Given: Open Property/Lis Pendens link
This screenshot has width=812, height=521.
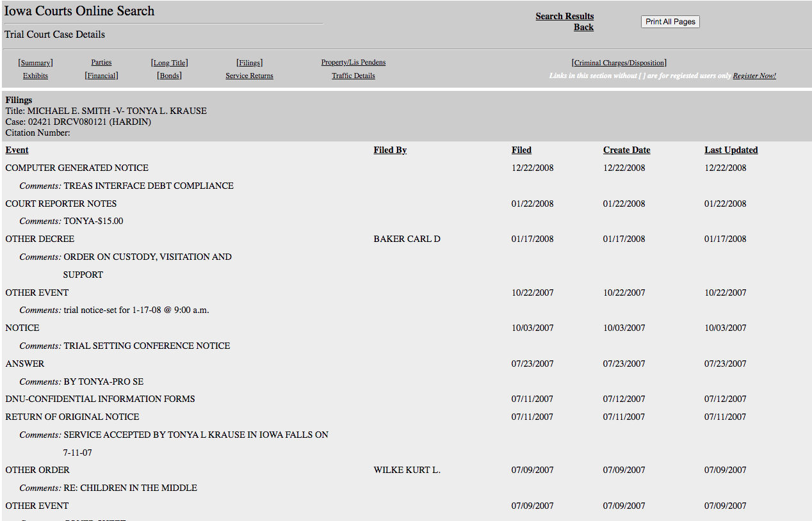Looking at the screenshot, I should [353, 62].
